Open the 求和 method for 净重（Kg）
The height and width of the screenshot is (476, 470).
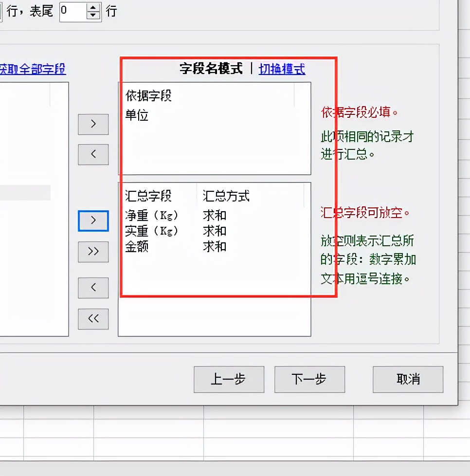(x=214, y=215)
